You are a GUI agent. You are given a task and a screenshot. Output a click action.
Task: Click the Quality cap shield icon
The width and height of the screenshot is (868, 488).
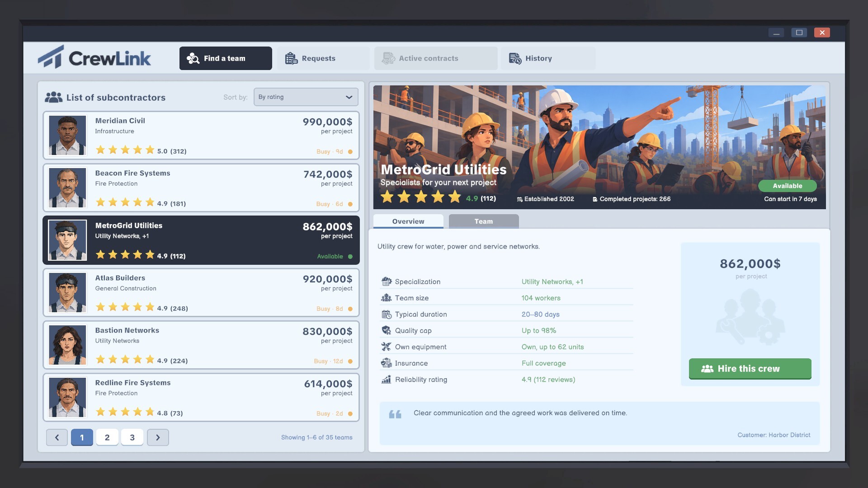tap(386, 330)
